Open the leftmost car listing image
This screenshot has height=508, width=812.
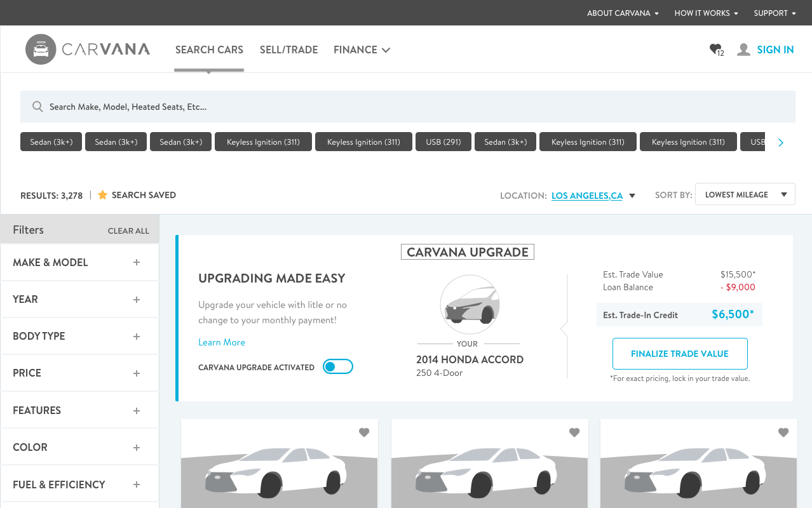coord(280,464)
